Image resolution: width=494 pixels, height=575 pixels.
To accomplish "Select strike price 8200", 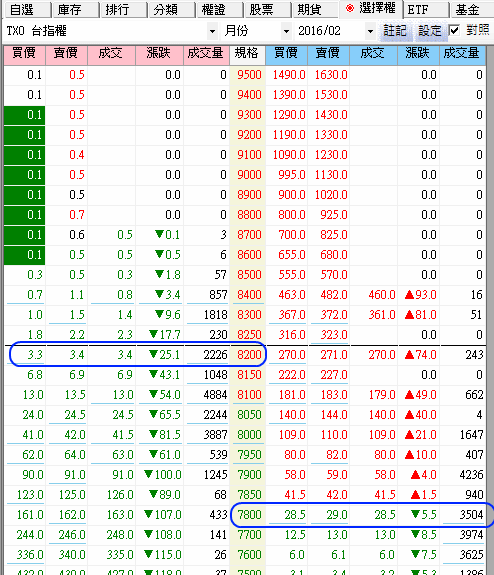I will point(249,355).
